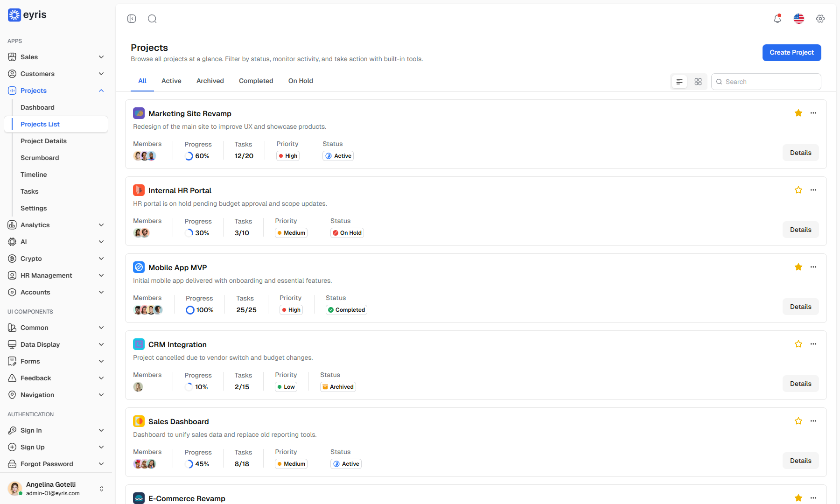The height and width of the screenshot is (504, 840).
Task: Switch to the On Hold tab
Action: tap(301, 81)
